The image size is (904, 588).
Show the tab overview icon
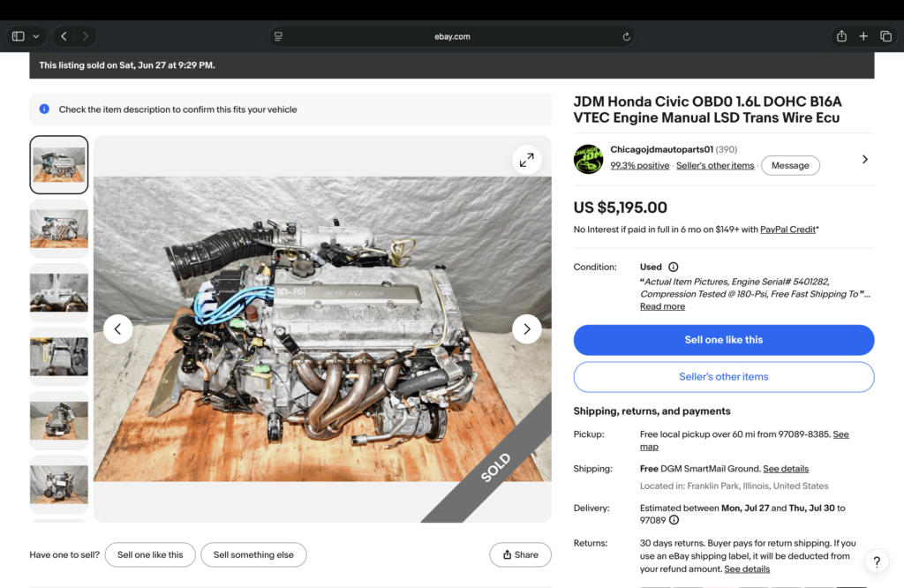pos(886,36)
